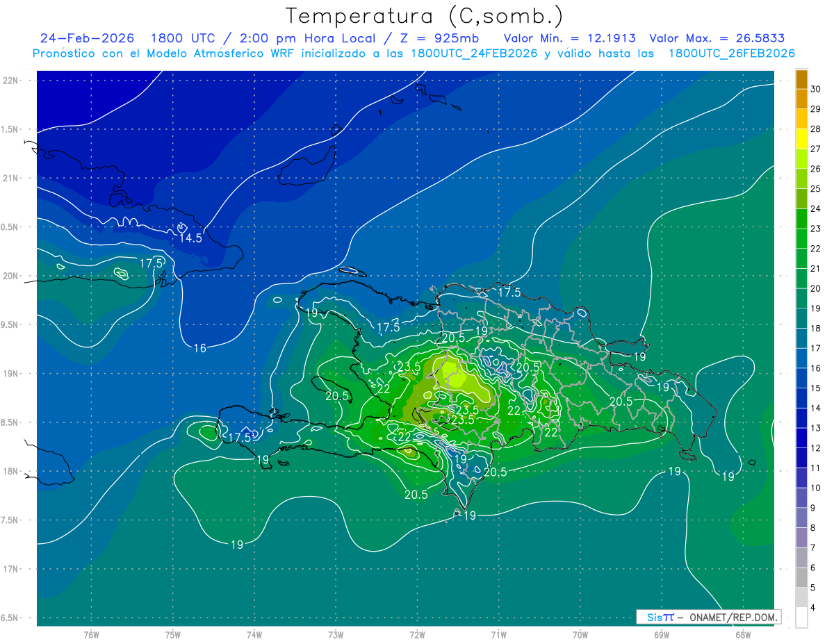Click colorbar scale label "25"
This screenshot has height=644, width=834.
(x=817, y=189)
